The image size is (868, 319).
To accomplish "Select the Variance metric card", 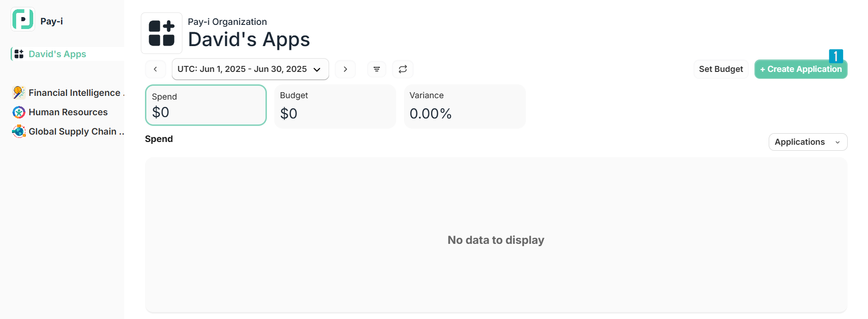I will point(465,106).
